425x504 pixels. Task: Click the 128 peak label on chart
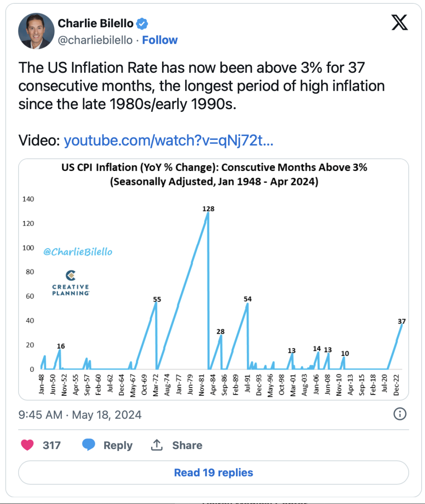208,209
